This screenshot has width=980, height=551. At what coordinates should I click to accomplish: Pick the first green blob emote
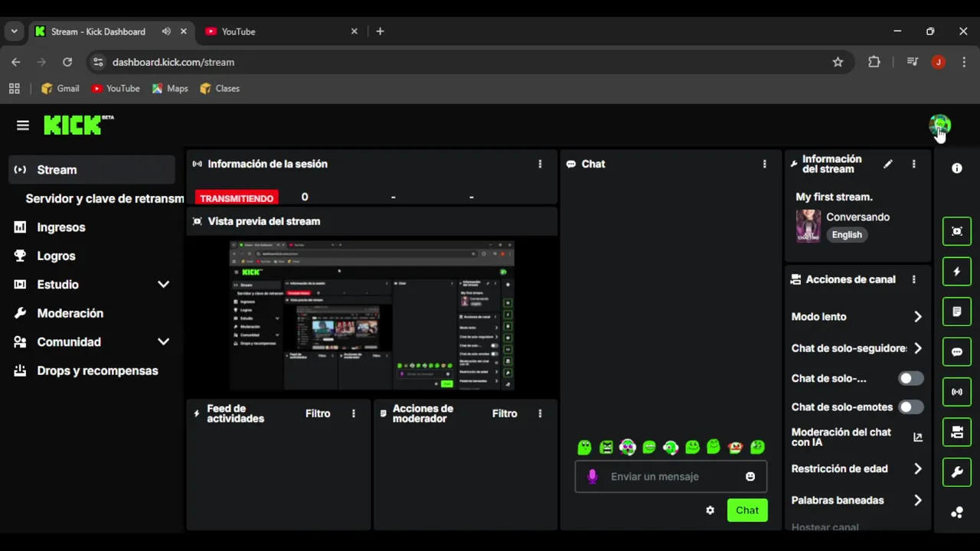click(x=584, y=447)
